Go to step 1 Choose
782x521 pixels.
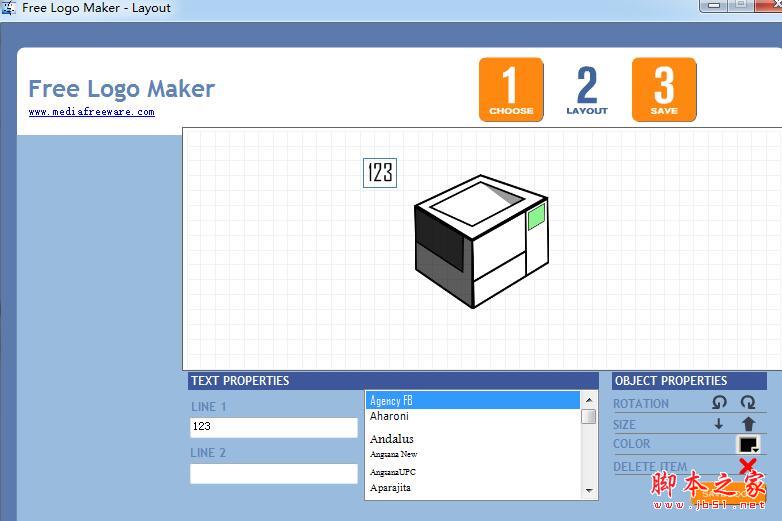(x=511, y=89)
